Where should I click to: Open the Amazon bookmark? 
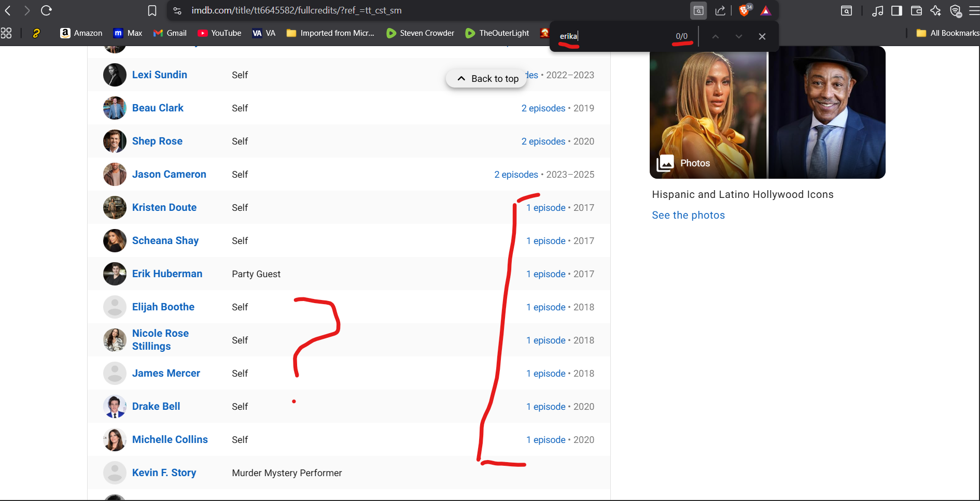(x=81, y=33)
